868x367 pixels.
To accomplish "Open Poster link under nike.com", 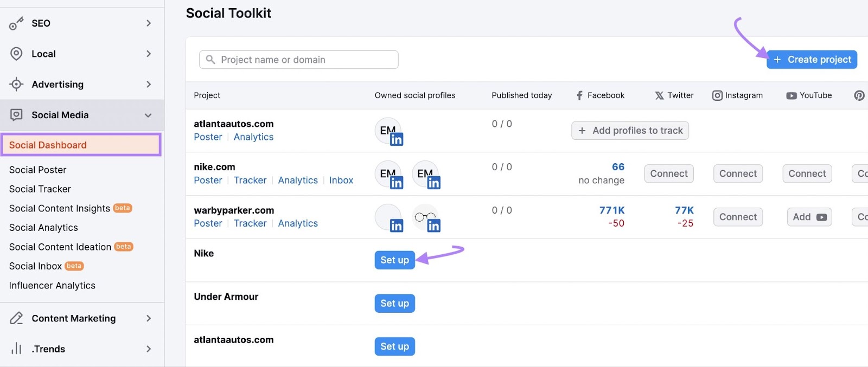I will (208, 181).
